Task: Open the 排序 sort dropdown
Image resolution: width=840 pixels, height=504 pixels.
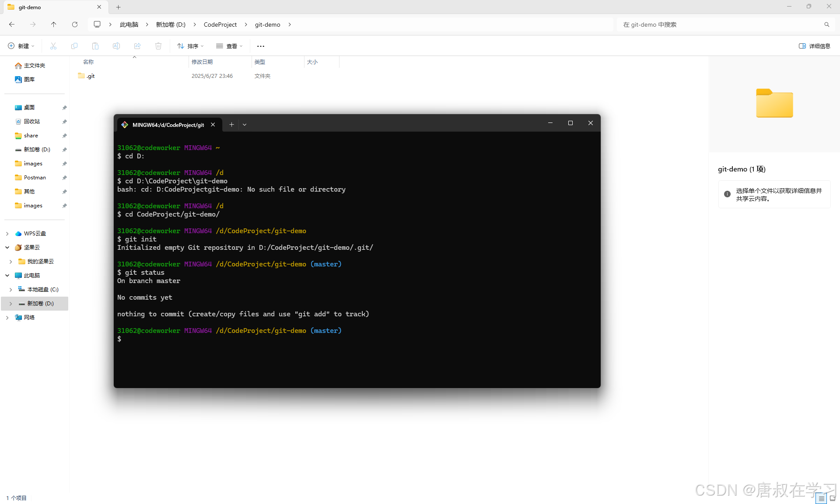Action: pyautogui.click(x=190, y=46)
